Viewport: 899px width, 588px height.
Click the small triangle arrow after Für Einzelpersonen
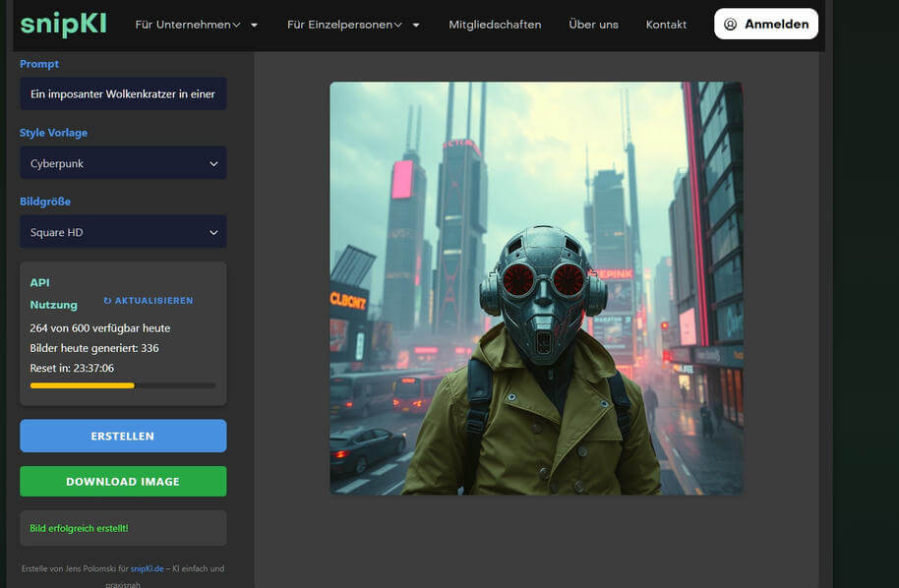(x=416, y=25)
